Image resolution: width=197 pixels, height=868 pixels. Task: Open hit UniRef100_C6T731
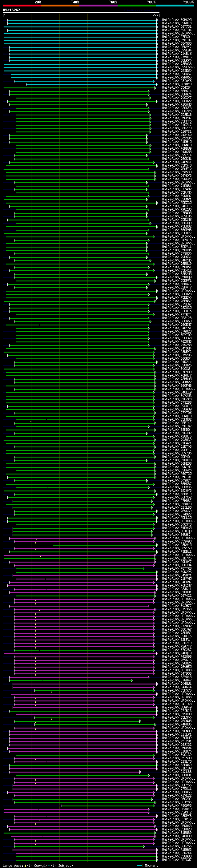click(177, 26)
